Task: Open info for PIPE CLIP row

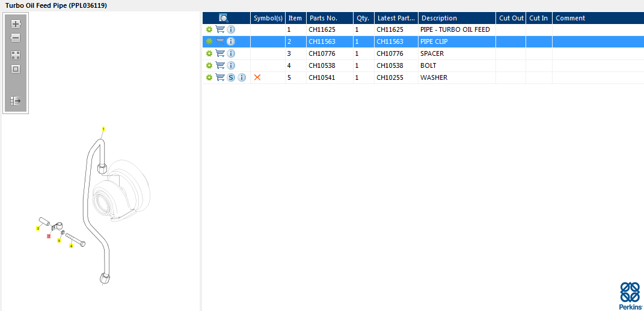Action: point(231,41)
